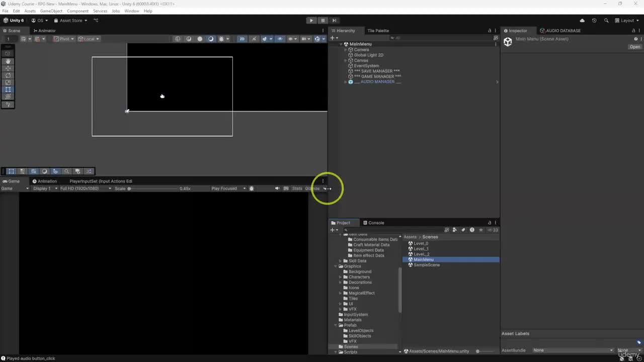Screen dimensions: 644x362
Task: Expand the Canvas object in Hierarchy
Action: (x=346, y=60)
